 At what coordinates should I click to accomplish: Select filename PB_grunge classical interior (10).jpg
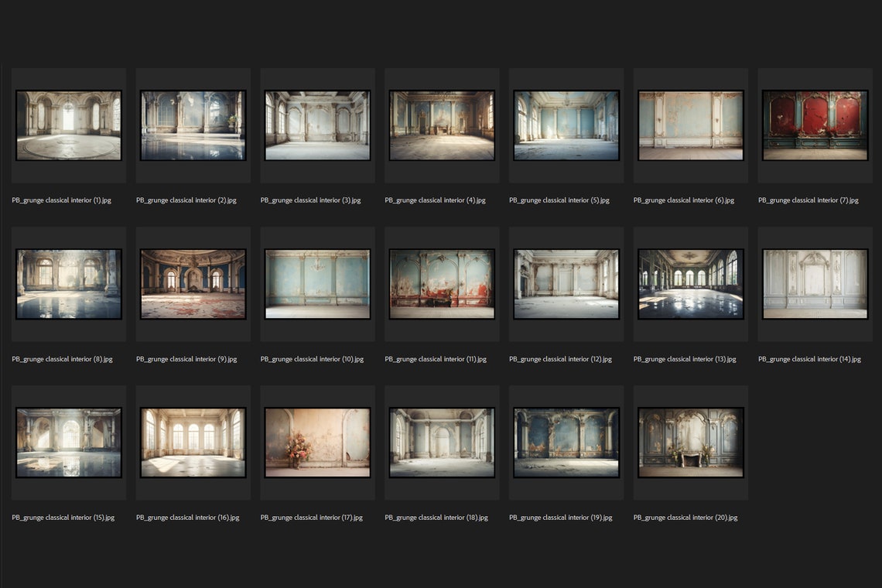click(x=312, y=358)
